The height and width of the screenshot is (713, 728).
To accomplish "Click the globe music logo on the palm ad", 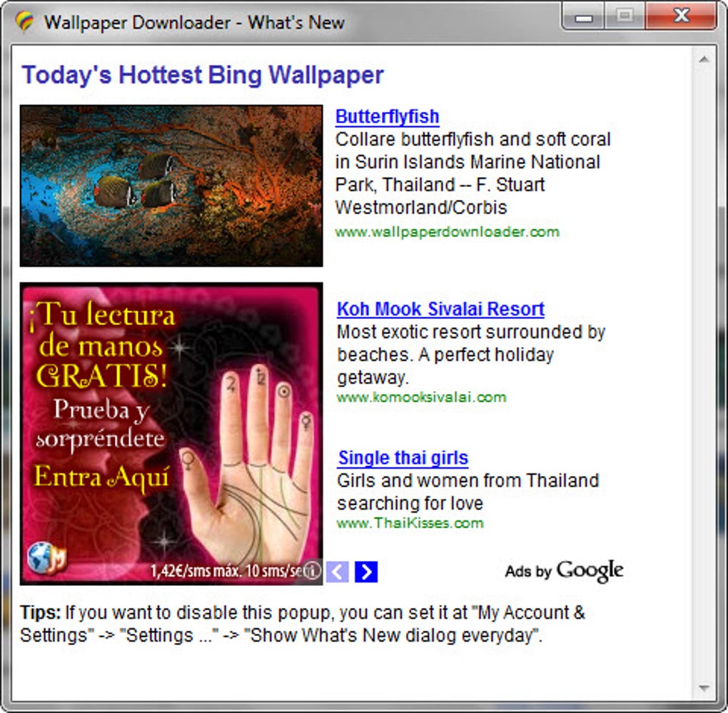I will [46, 558].
